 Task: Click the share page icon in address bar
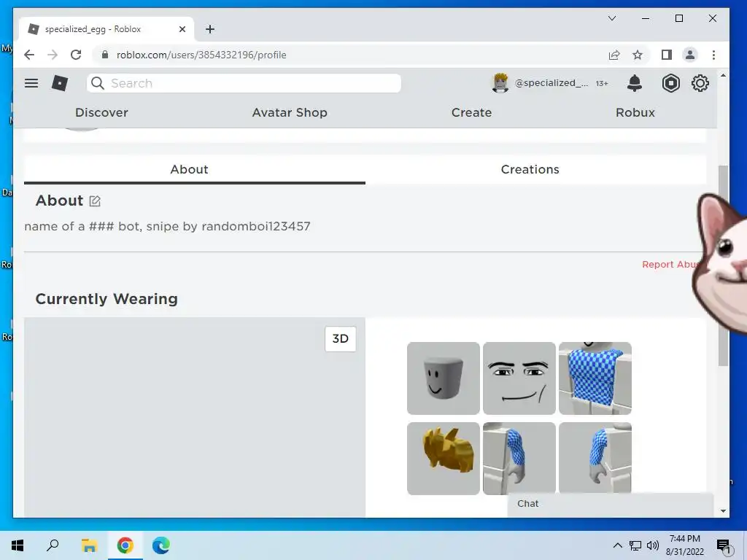click(x=614, y=55)
